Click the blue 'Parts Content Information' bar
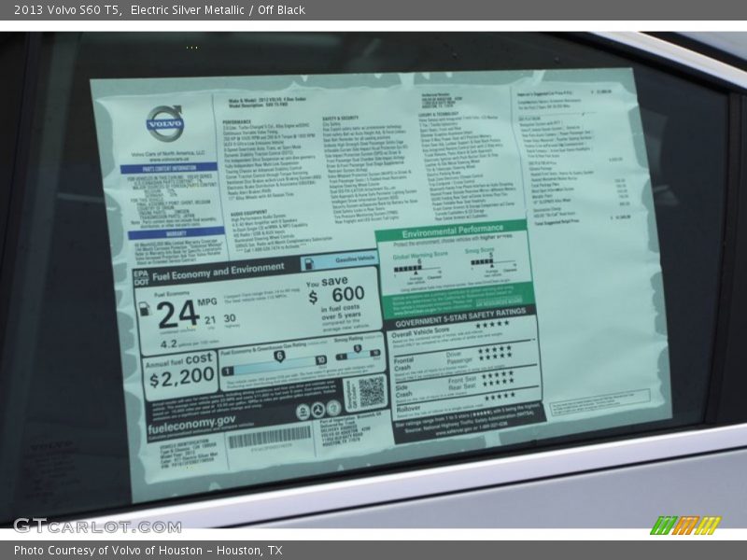747x560 pixels. tap(169, 168)
